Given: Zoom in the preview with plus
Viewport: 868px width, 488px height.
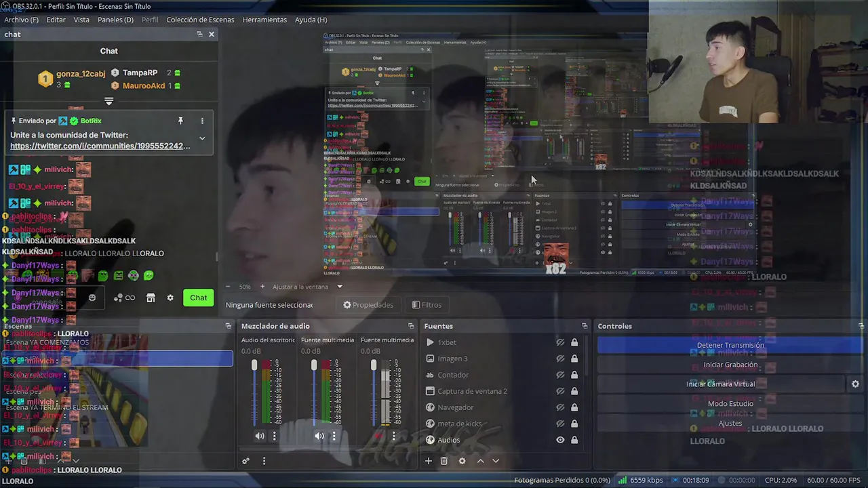Looking at the screenshot, I should [x=262, y=287].
